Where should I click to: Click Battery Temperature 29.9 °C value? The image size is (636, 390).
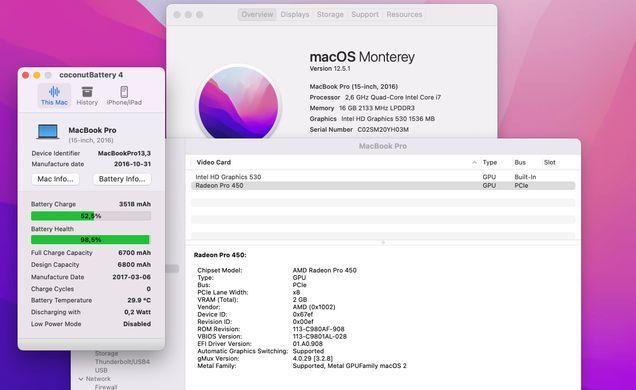(x=139, y=300)
